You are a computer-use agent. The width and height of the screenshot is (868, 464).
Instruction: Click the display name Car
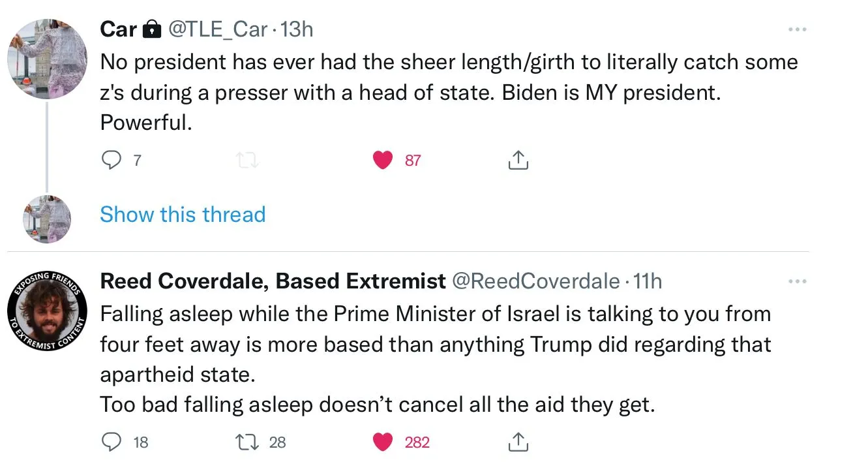(118, 29)
